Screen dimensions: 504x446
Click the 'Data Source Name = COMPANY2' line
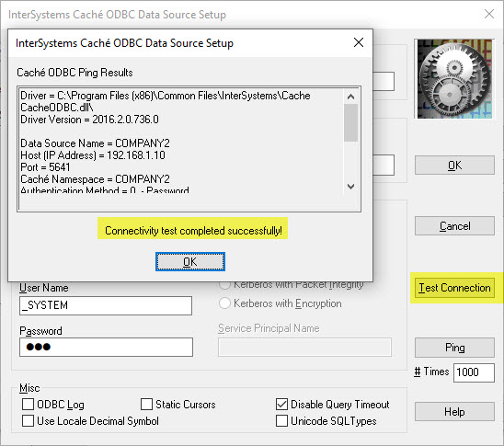(x=95, y=143)
